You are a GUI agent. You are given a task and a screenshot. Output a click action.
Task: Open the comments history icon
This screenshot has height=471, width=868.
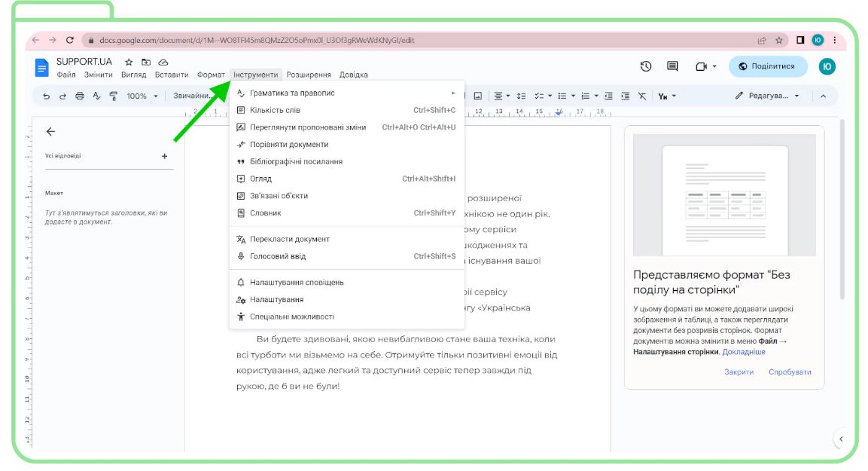point(672,66)
